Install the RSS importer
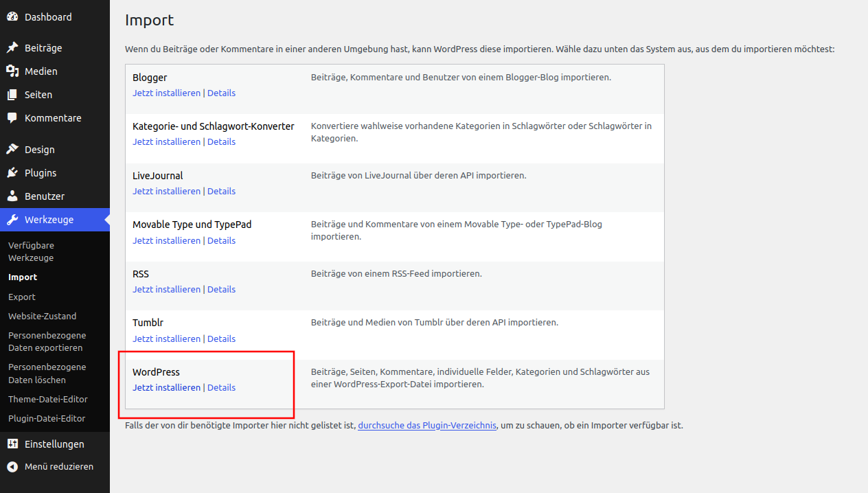Screen dimensions: 868x493 166,289
